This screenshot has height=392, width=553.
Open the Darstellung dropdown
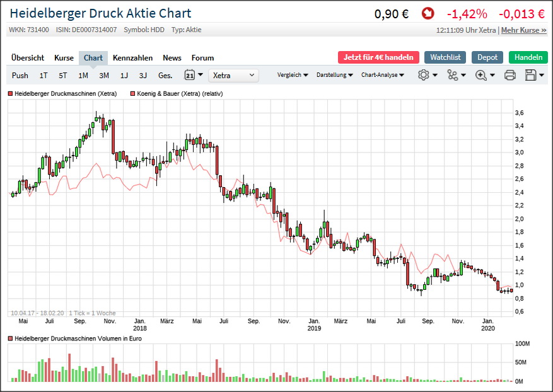(x=335, y=75)
